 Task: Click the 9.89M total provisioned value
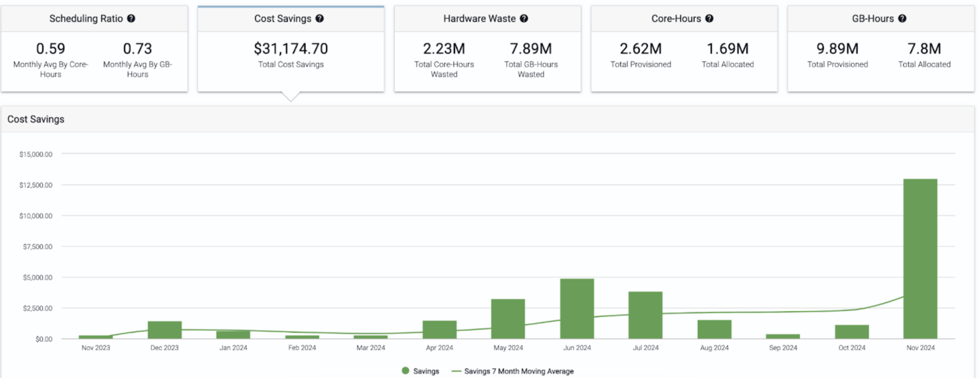click(837, 49)
